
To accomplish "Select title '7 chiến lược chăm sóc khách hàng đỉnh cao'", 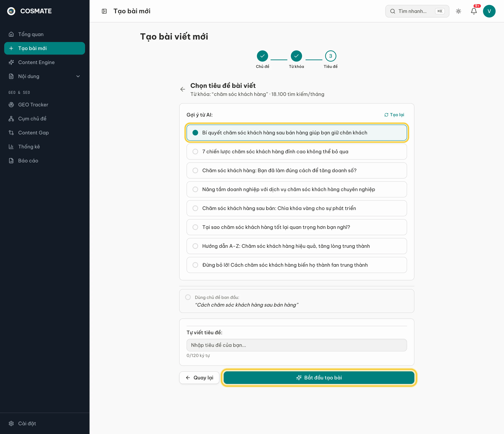I will click(x=296, y=152).
